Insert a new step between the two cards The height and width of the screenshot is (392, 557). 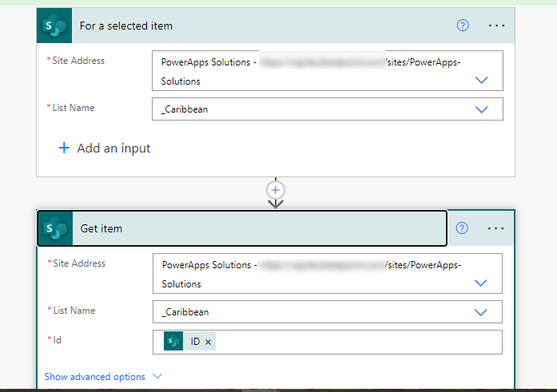pos(275,190)
